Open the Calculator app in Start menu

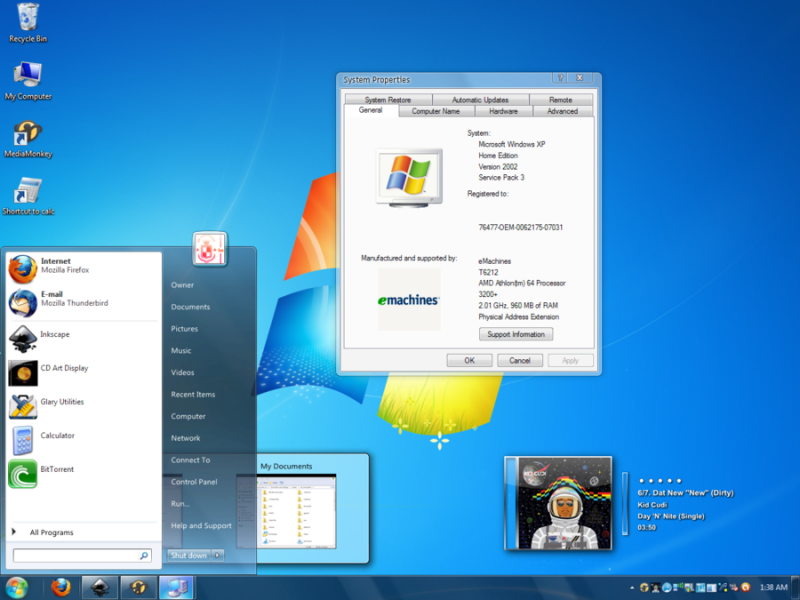coord(55,436)
